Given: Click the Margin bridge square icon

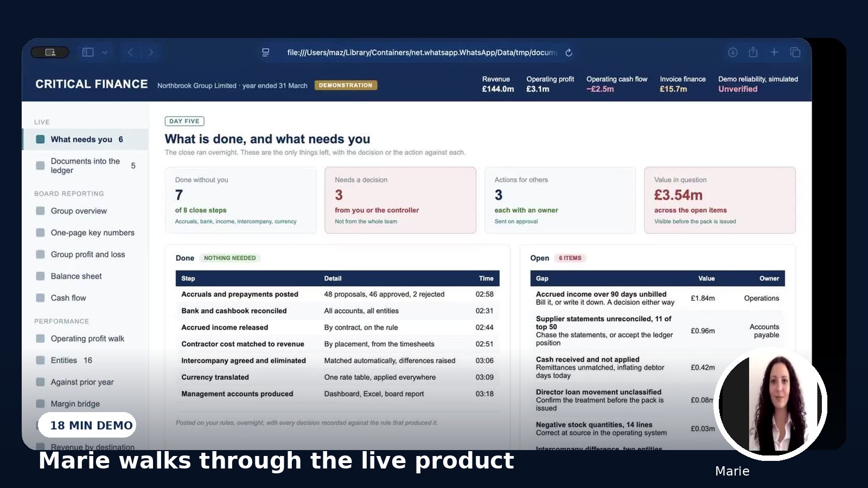Looking at the screenshot, I should (x=40, y=403).
